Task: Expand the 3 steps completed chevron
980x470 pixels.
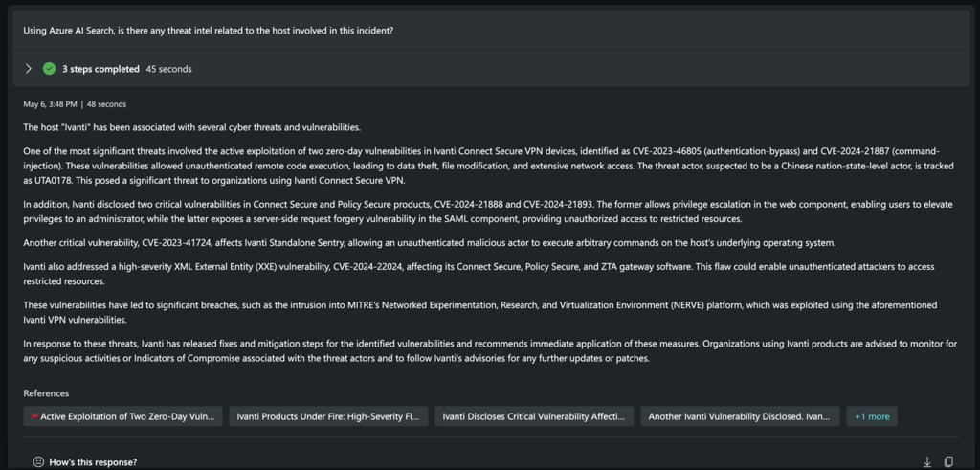Action: coord(29,69)
